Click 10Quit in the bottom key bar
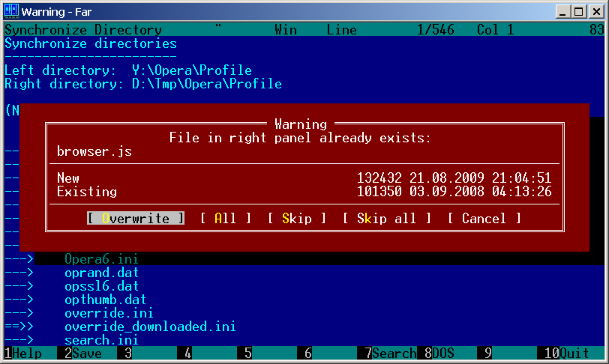This screenshot has width=609, height=364. [566, 353]
